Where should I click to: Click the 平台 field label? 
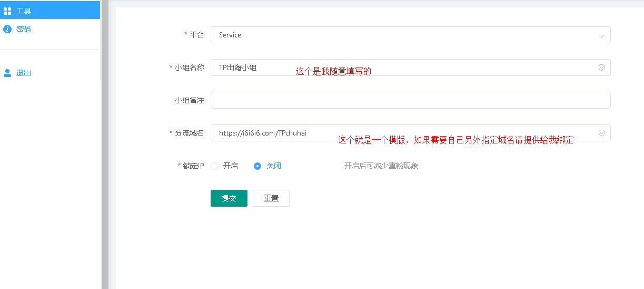(x=196, y=35)
